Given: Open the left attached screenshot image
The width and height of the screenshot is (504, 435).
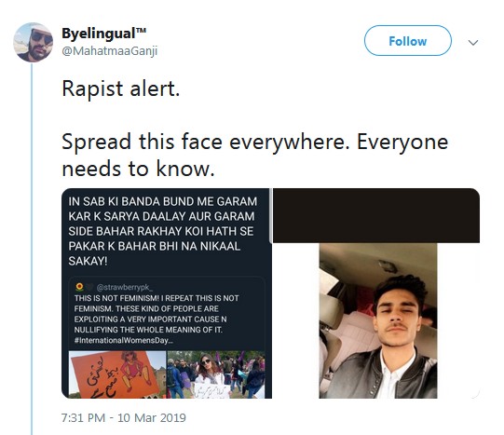Looking at the screenshot, I should tap(167, 293).
